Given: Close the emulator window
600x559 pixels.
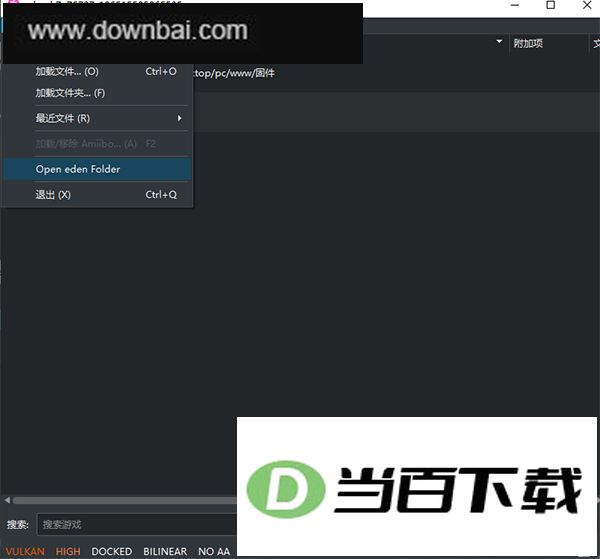Looking at the screenshot, I should point(587,5).
